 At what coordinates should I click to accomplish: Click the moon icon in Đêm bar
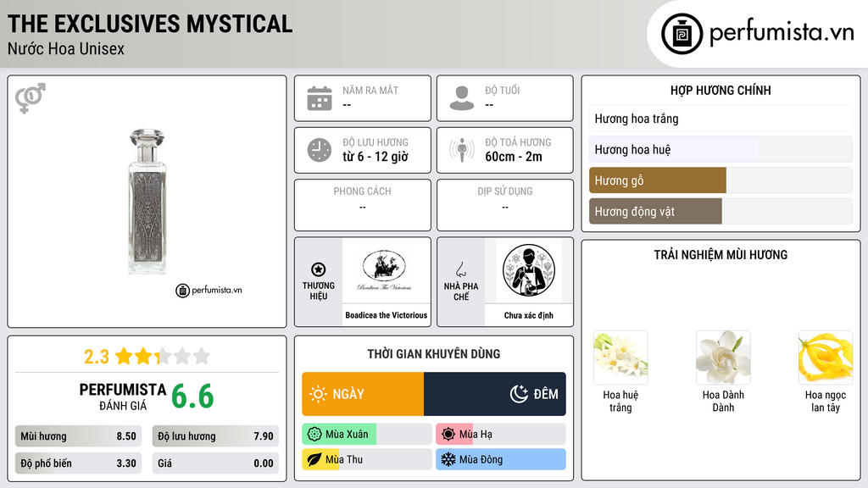tap(519, 394)
